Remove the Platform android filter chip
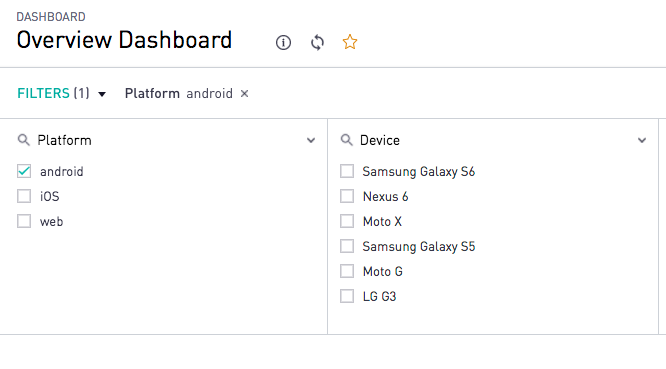 point(244,93)
